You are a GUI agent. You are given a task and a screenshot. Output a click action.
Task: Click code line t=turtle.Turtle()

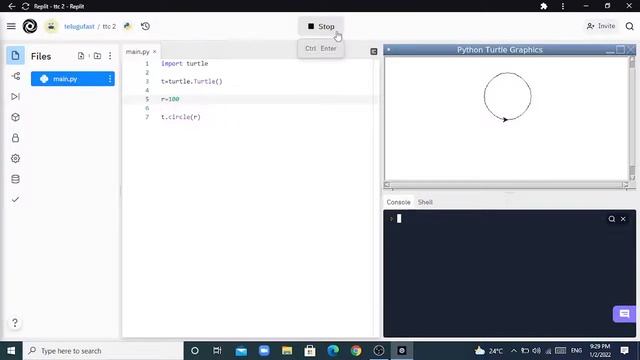pyautogui.click(x=191, y=82)
